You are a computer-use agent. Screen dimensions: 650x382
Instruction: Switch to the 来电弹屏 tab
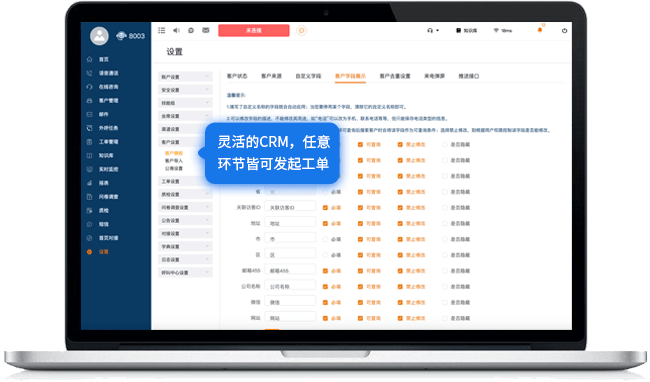pos(434,76)
